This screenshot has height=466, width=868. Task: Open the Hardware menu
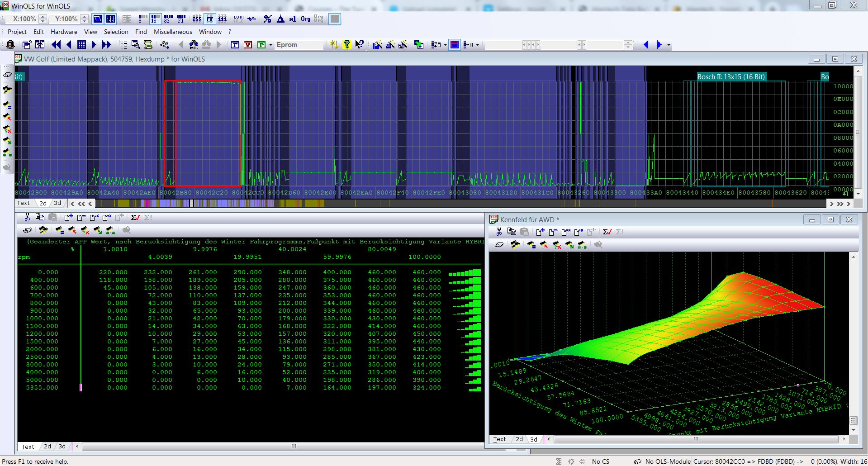(64, 32)
